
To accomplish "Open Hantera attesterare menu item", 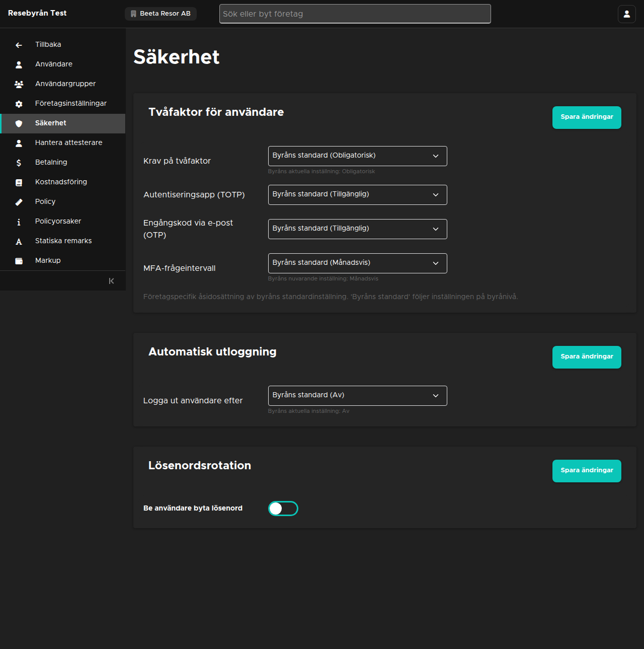I will (x=63, y=143).
